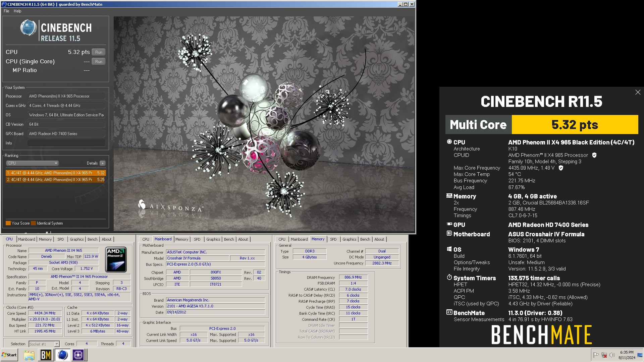Open the taskbar clock showing 6:35 PM
The width and height of the screenshot is (644, 362).
[627, 355]
